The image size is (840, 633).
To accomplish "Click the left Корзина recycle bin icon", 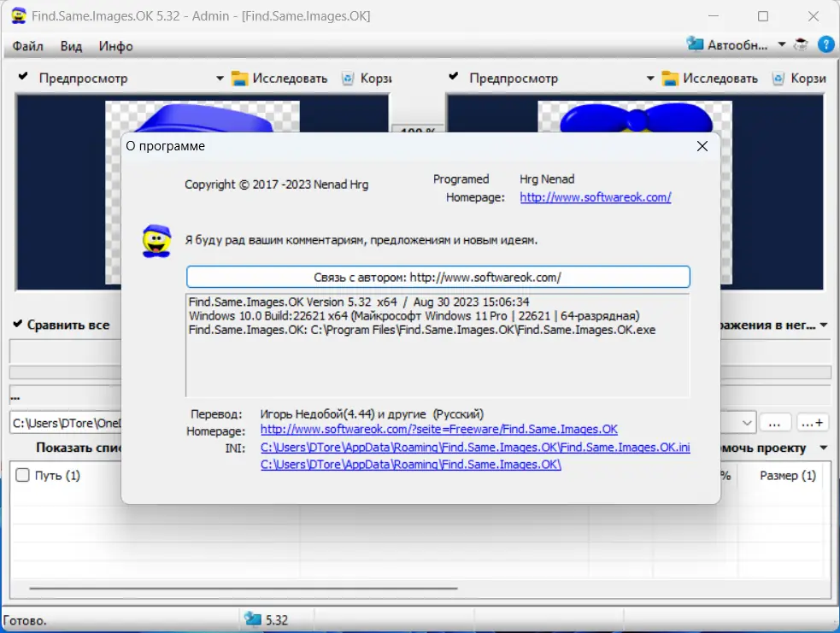I will (x=348, y=79).
